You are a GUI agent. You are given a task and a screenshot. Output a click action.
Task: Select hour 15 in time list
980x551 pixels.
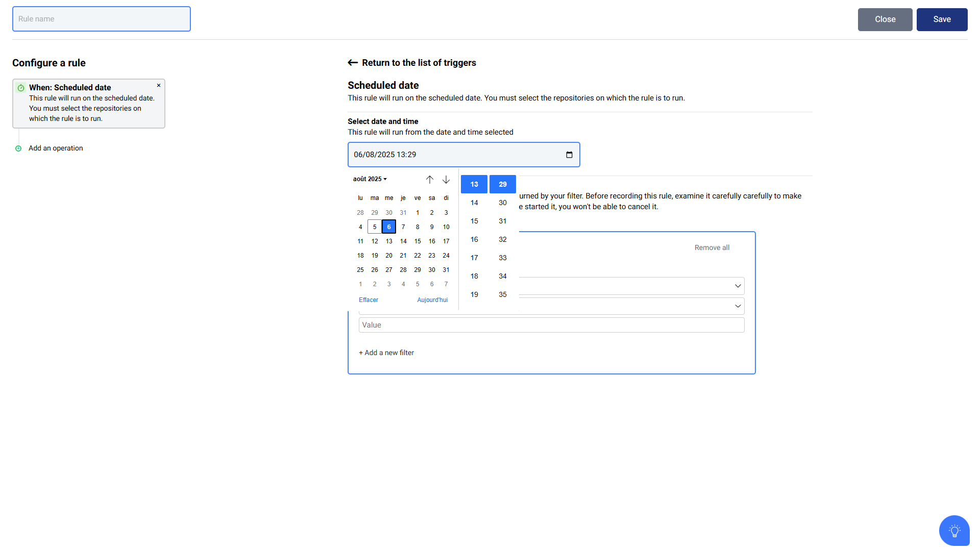pos(474,221)
